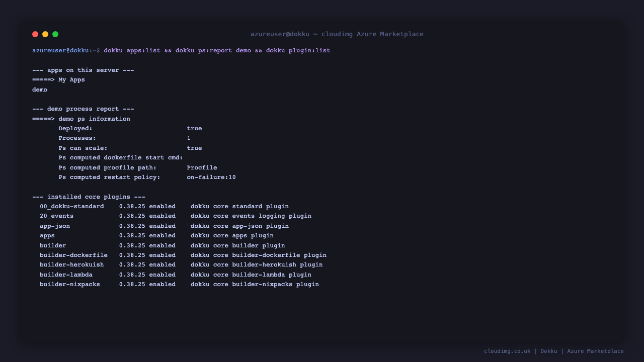Click the 'azureuser@dokku' shell prompt text
Viewport: 644px width, 362px height.
pyautogui.click(x=60, y=51)
